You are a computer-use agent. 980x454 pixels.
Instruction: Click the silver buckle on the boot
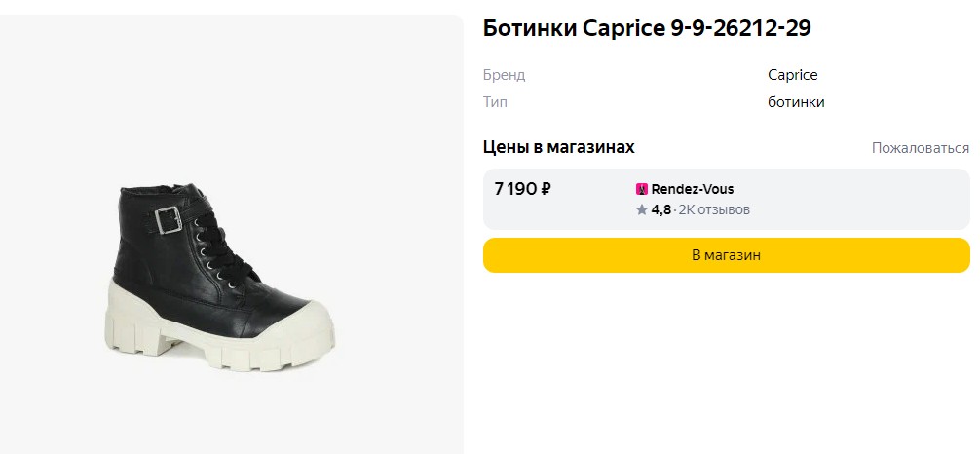pos(169,221)
